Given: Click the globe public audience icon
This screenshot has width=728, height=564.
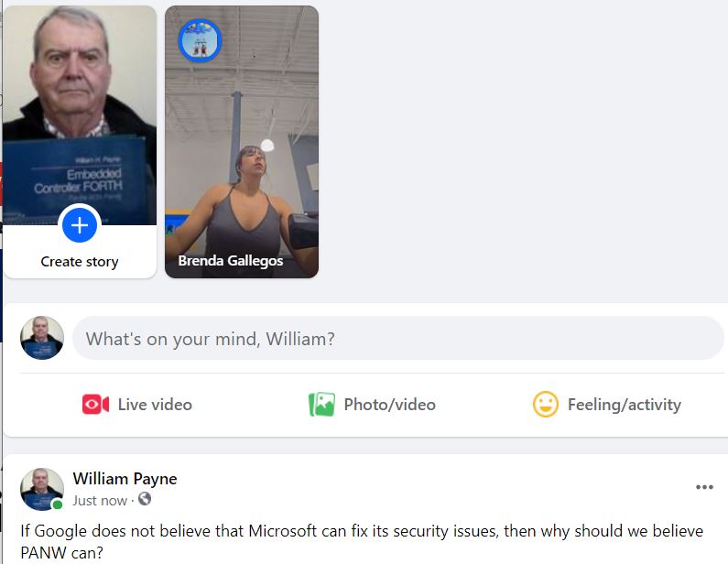Looking at the screenshot, I should pyautogui.click(x=145, y=499).
